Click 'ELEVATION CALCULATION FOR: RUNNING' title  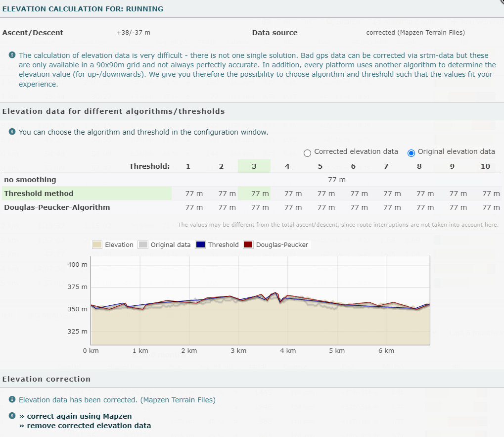point(83,9)
